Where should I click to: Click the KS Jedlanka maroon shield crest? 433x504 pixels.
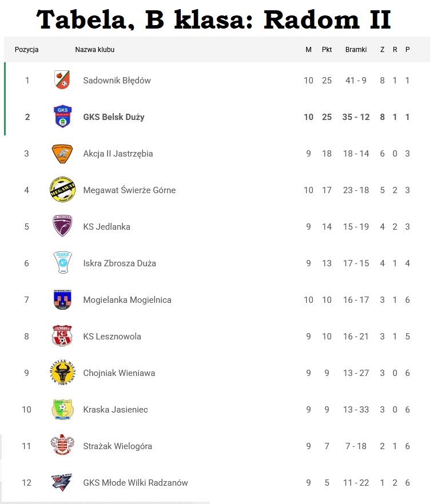pos(62,226)
